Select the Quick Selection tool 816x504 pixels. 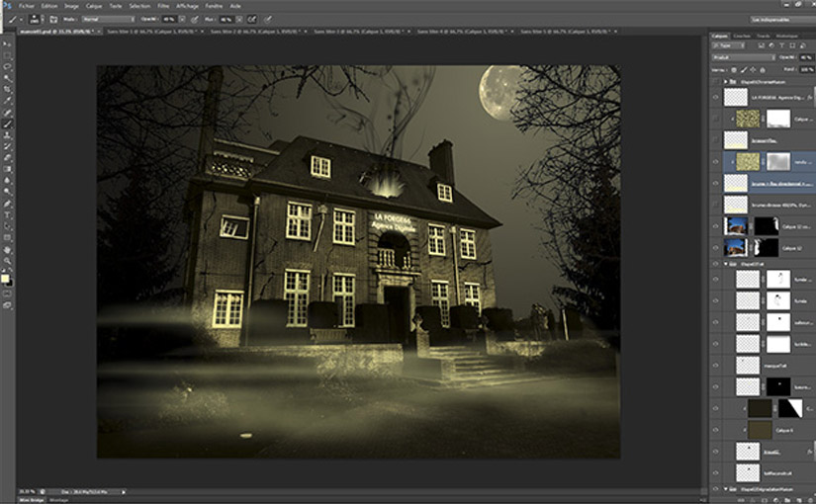tap(7, 78)
